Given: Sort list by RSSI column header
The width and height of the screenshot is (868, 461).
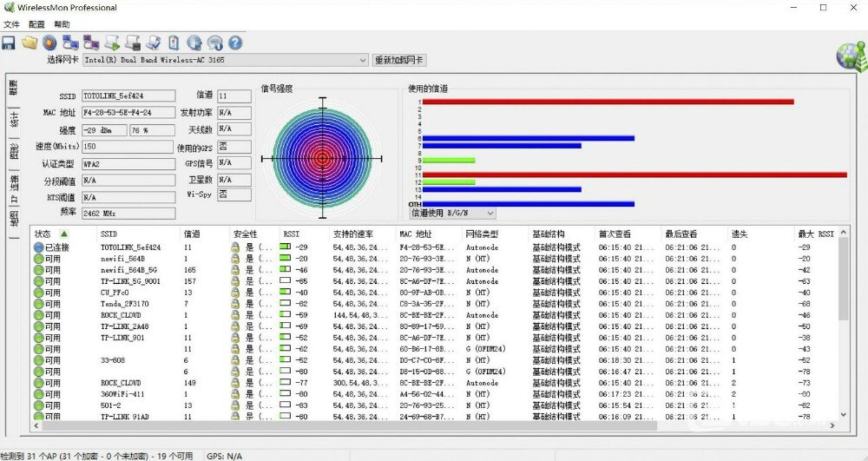Looking at the screenshot, I should click(x=305, y=234).
